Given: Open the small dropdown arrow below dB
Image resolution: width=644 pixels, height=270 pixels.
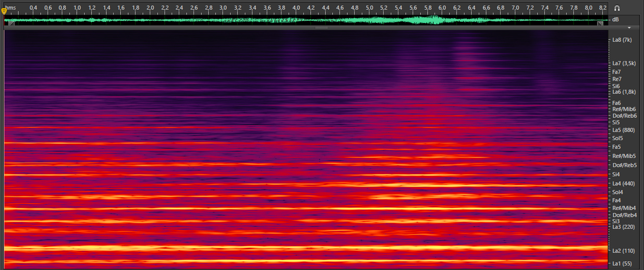Looking at the screenshot, I should click(x=629, y=28).
